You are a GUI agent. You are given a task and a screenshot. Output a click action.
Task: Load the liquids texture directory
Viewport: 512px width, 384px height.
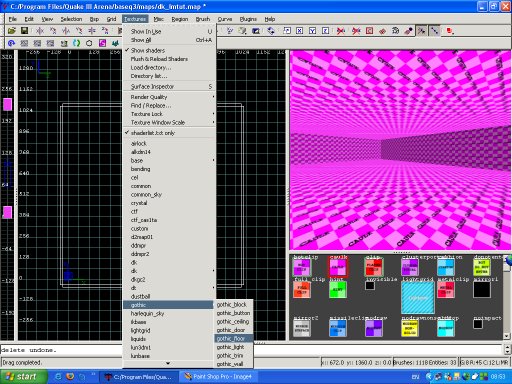pyautogui.click(x=169, y=339)
